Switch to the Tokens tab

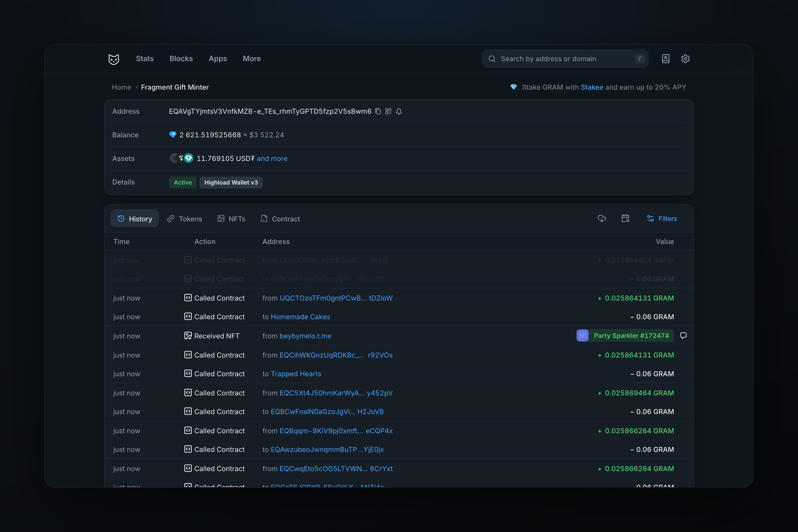185,218
